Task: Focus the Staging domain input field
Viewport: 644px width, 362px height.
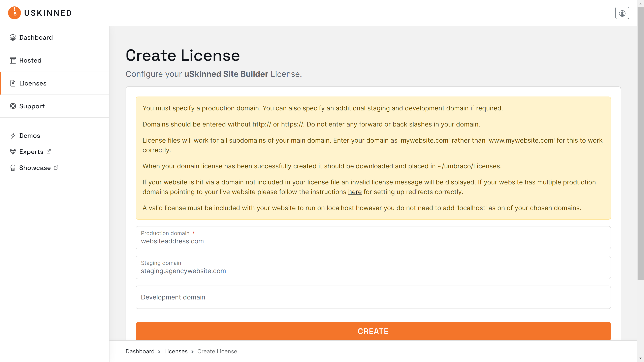Action: [x=373, y=267]
